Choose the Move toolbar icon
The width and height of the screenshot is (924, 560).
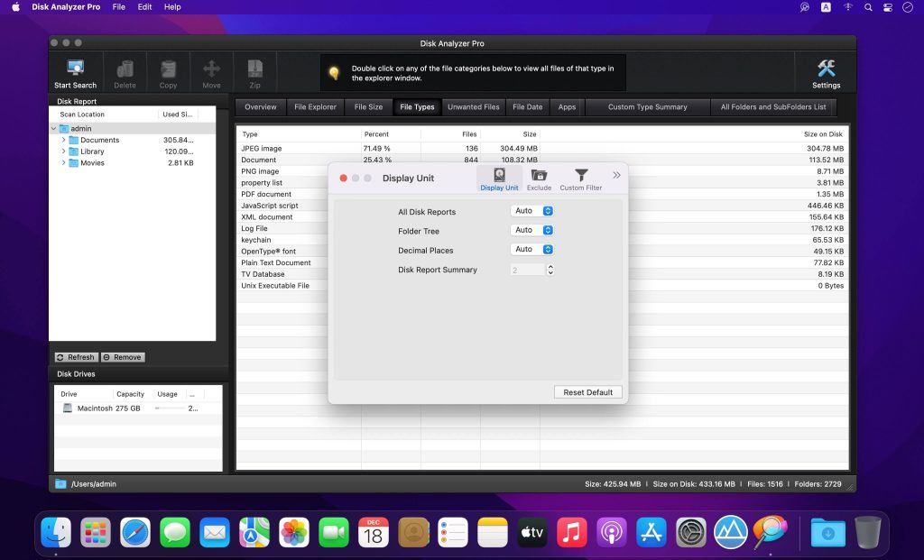click(211, 72)
